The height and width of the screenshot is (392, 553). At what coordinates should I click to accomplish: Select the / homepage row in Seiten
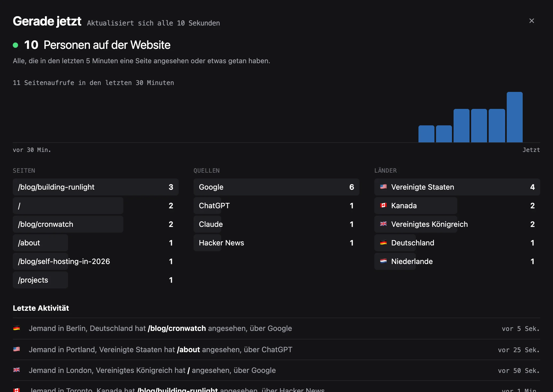(96, 206)
